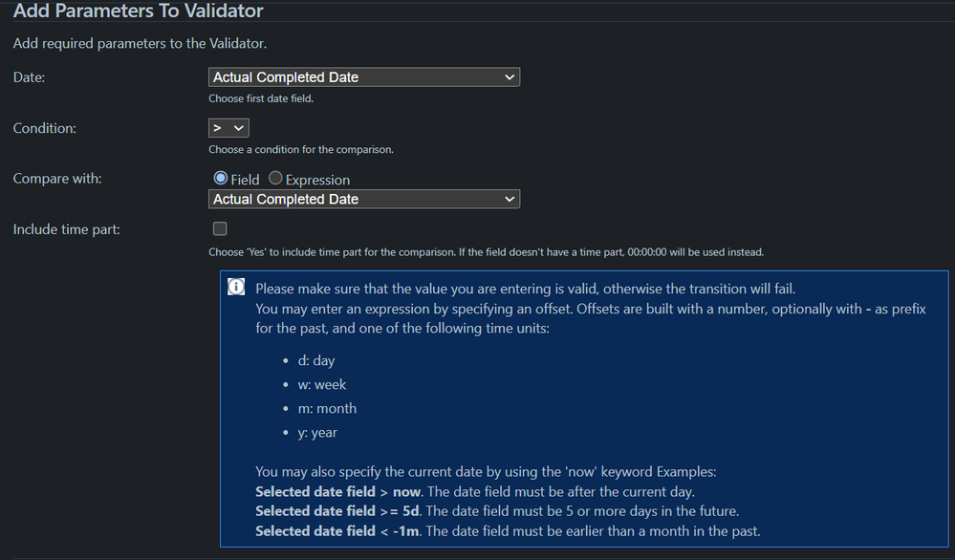Open the Condition comparison dropdown
The height and width of the screenshot is (560, 955).
228,127
